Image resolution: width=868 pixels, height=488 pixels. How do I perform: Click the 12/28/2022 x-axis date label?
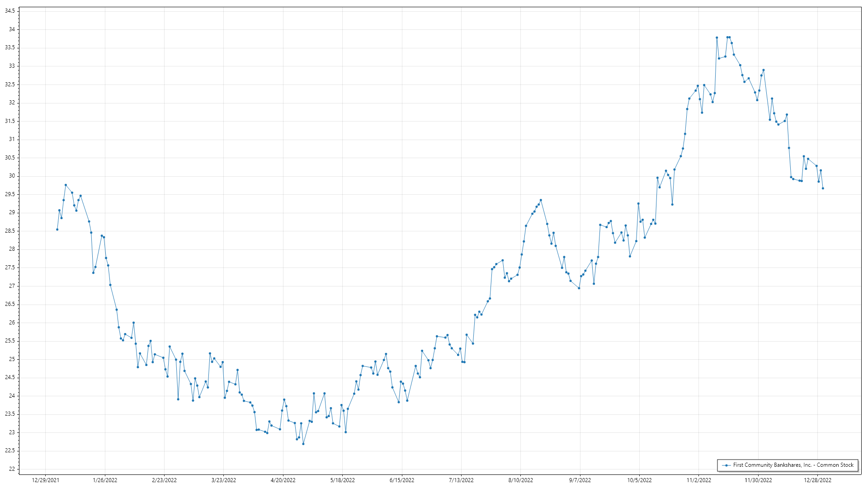pyautogui.click(x=817, y=480)
